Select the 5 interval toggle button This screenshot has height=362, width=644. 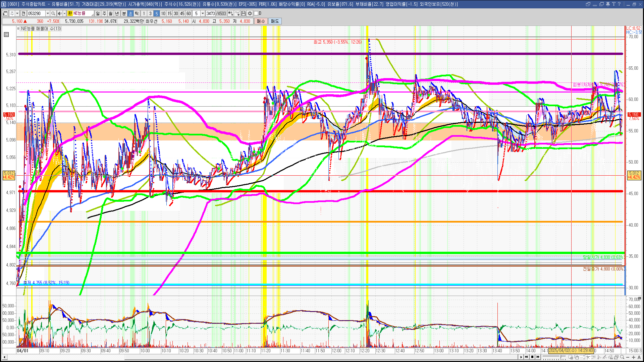pyautogui.click(x=157, y=13)
